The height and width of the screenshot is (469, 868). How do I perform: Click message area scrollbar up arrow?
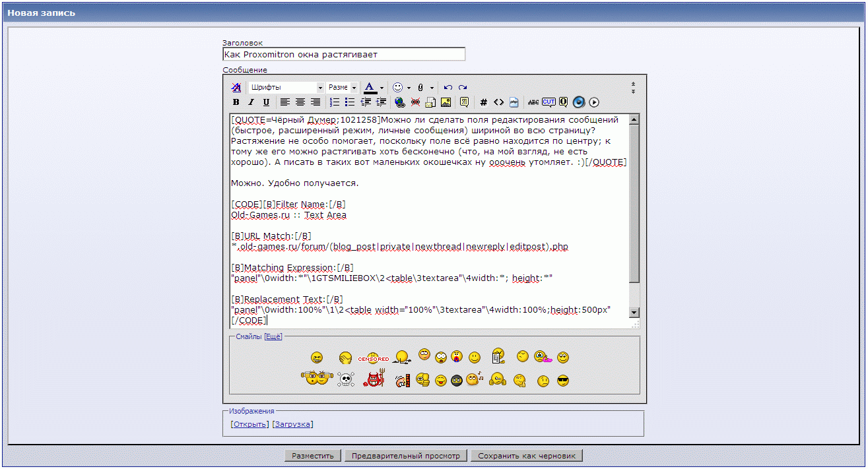634,119
